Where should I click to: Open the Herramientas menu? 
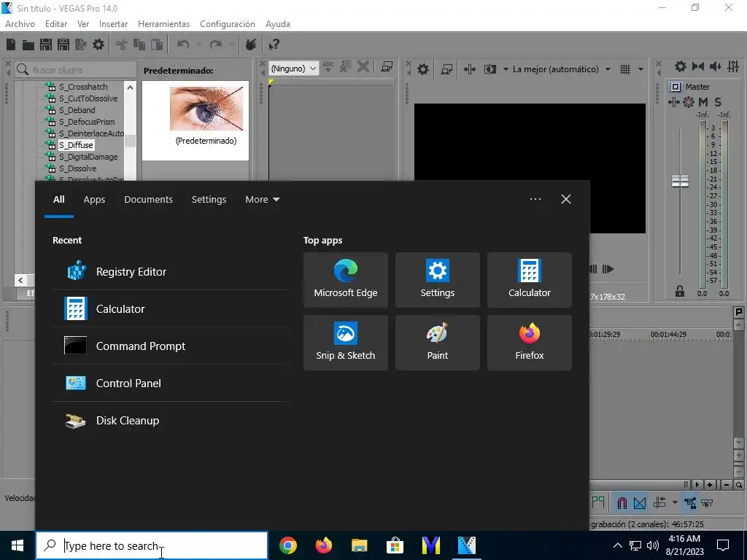click(x=163, y=24)
